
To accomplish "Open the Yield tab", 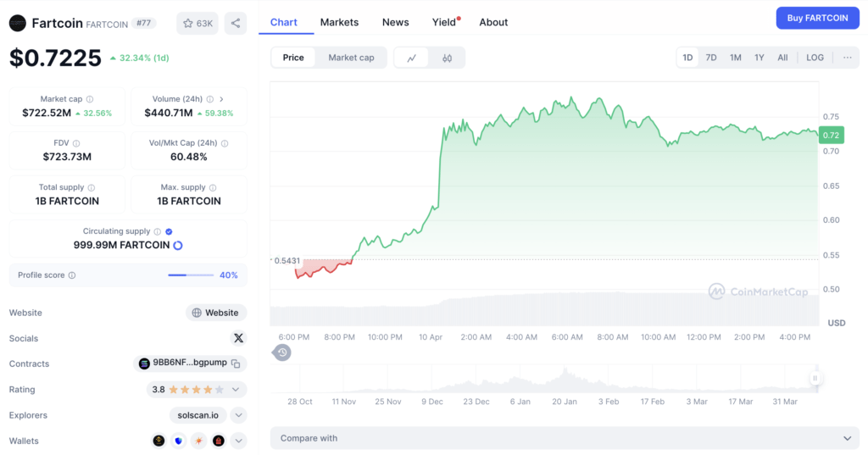I will coord(444,22).
